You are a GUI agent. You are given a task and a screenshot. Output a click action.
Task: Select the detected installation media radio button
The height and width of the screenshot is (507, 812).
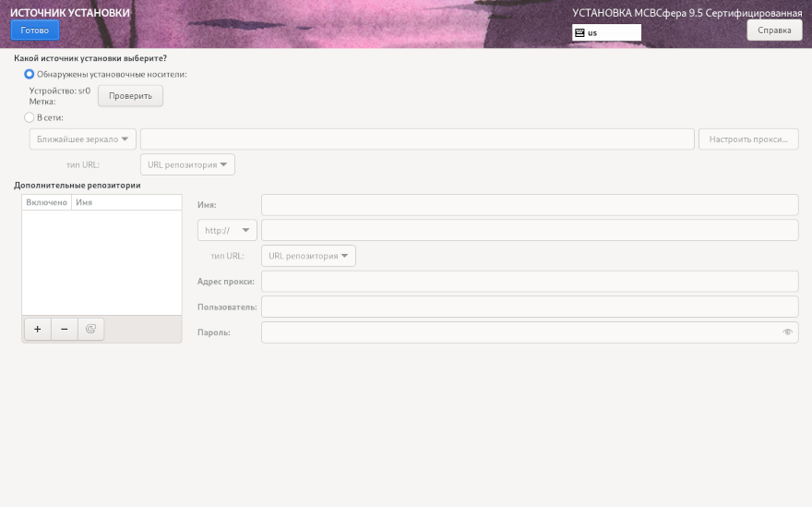[x=30, y=74]
